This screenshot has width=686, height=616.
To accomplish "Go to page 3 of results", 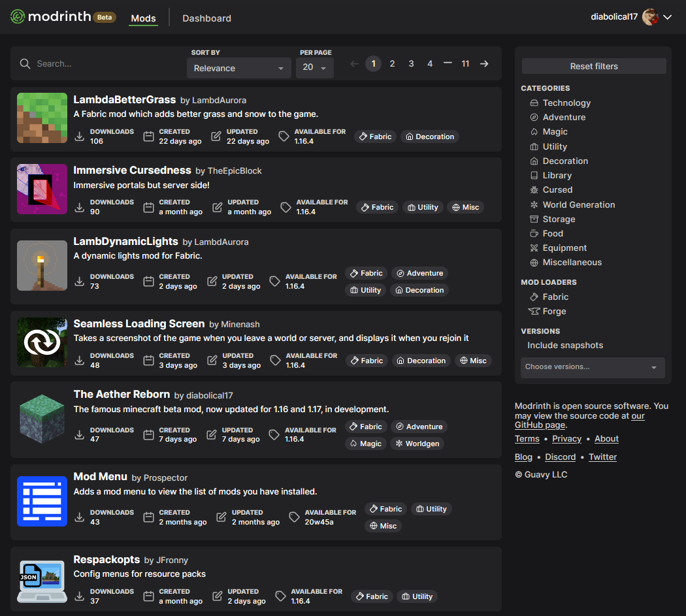I will click(411, 63).
